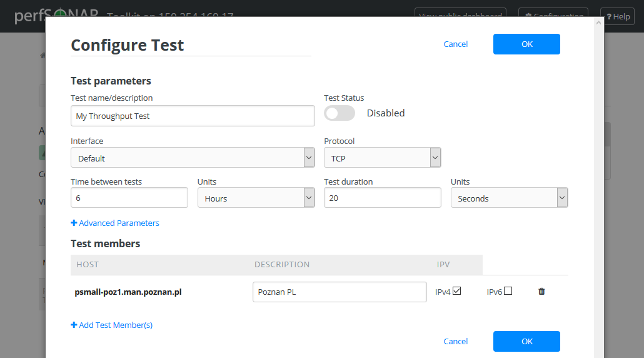Click the Poznan PL description field
The width and height of the screenshot is (644, 358).
pyautogui.click(x=340, y=292)
